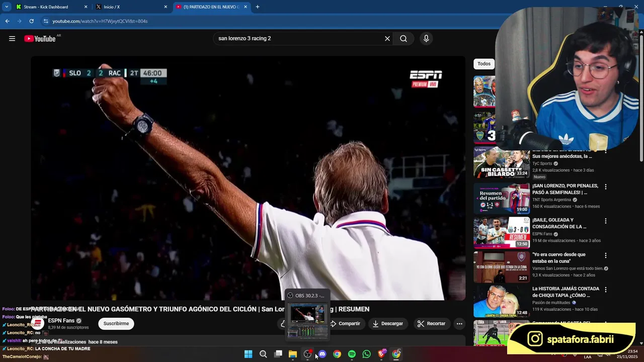The height and width of the screenshot is (362, 644).
Task: Open the Resumen del partido 1-1 thumbnail
Action: click(502, 198)
